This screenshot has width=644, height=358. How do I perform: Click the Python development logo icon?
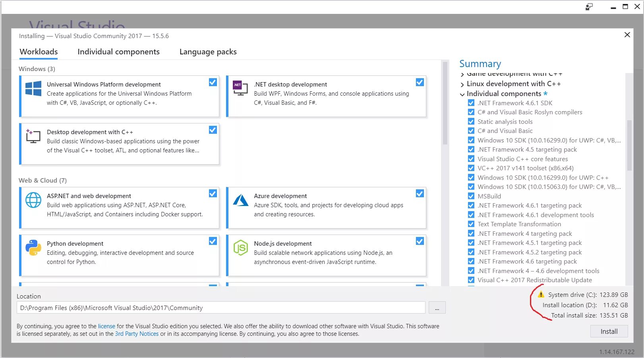coord(33,248)
